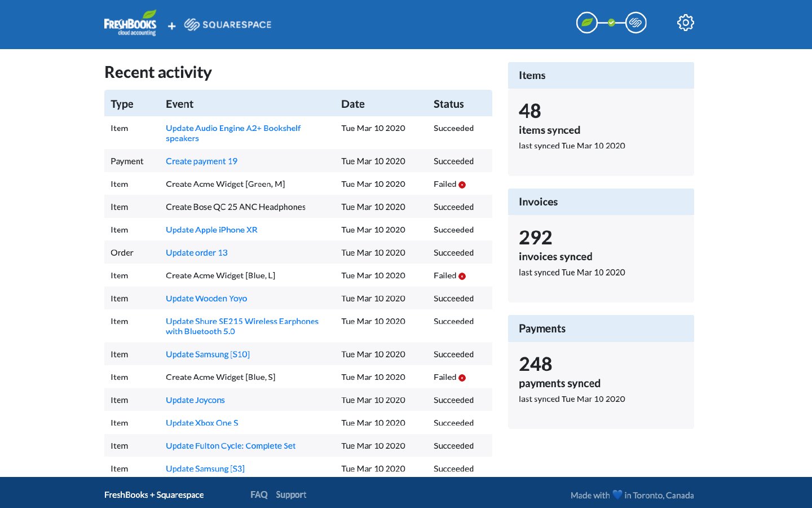Click the failed icon for Acme Widget [Blue, S]
Viewport: 812px width, 508px height.
point(462,377)
